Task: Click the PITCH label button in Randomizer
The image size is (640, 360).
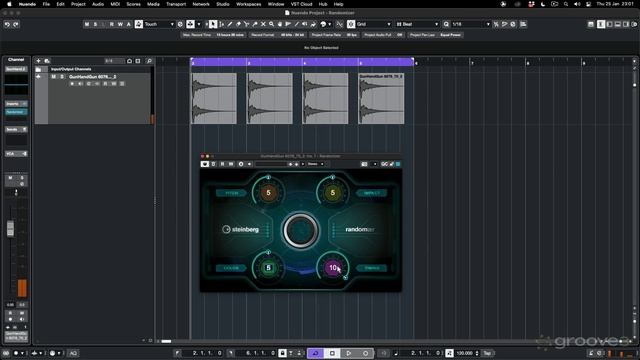Action: click(231, 193)
